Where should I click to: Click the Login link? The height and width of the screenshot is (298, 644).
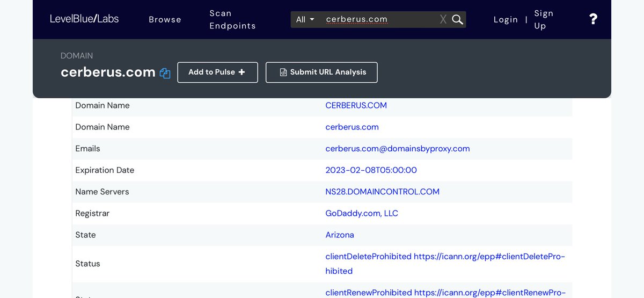[506, 19]
